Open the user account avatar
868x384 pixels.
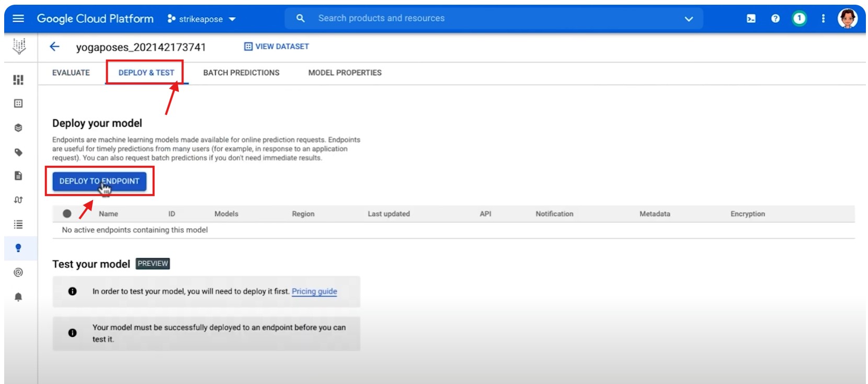(847, 19)
